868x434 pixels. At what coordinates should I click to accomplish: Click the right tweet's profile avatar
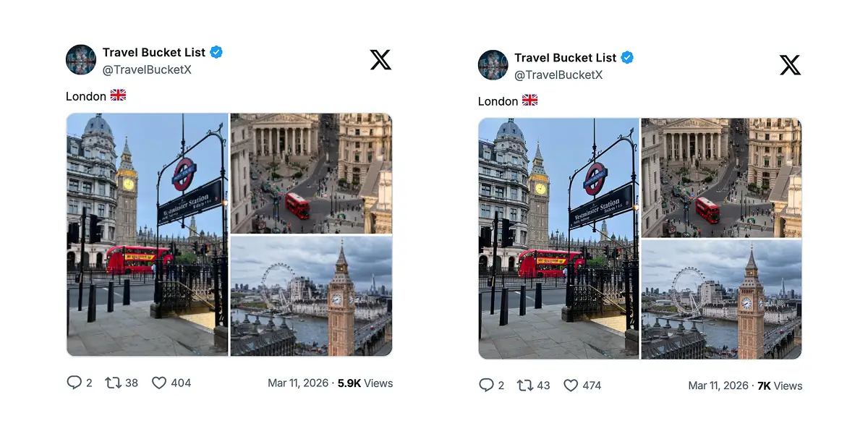[x=493, y=65]
